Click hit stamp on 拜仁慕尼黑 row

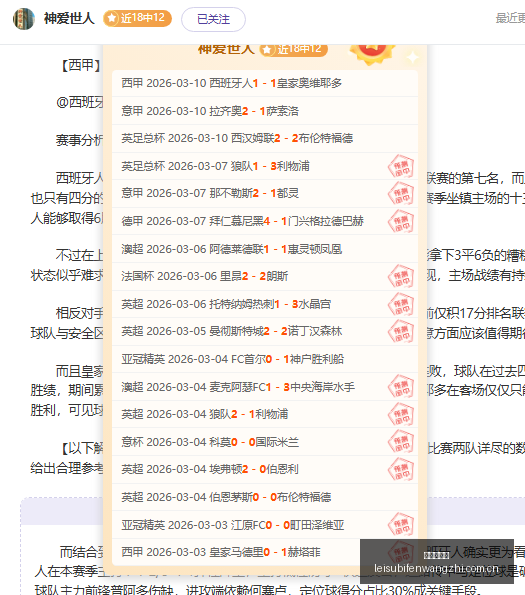pos(401,222)
